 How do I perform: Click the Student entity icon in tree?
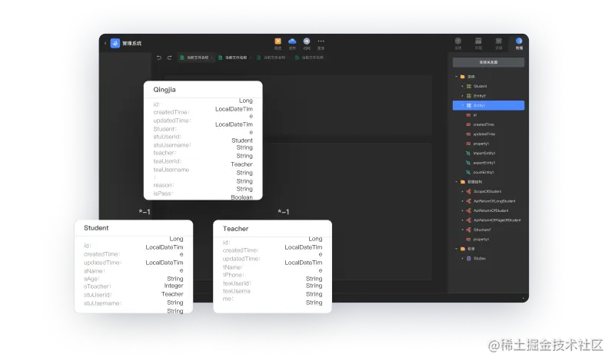point(469,86)
